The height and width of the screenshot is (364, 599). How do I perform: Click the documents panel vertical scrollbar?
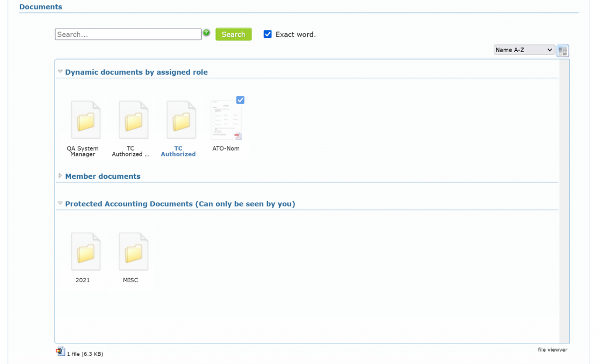tap(564, 199)
